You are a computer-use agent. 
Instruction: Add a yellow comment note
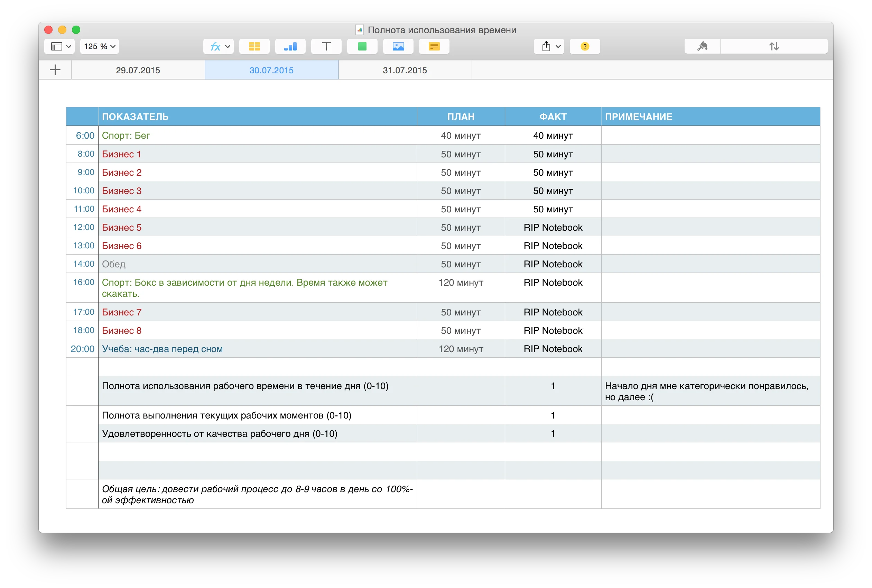434,46
